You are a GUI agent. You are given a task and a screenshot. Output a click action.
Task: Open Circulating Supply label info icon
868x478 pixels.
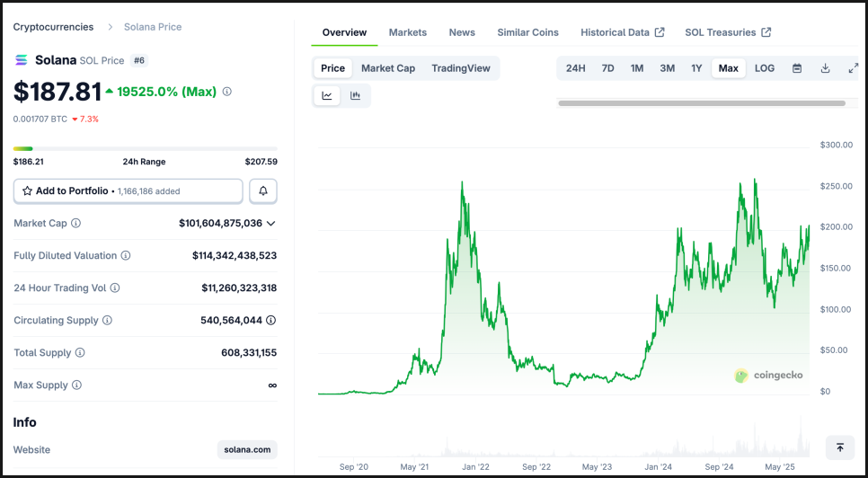tap(108, 321)
